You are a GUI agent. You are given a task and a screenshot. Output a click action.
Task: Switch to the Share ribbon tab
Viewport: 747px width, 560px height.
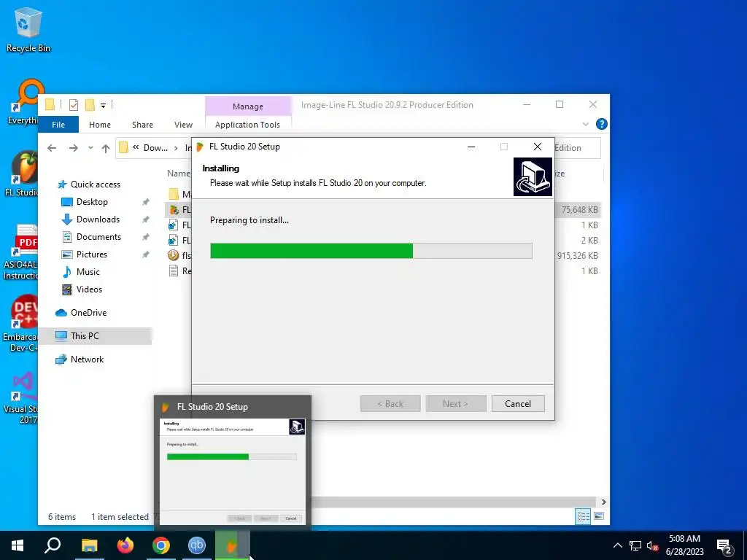pos(142,124)
